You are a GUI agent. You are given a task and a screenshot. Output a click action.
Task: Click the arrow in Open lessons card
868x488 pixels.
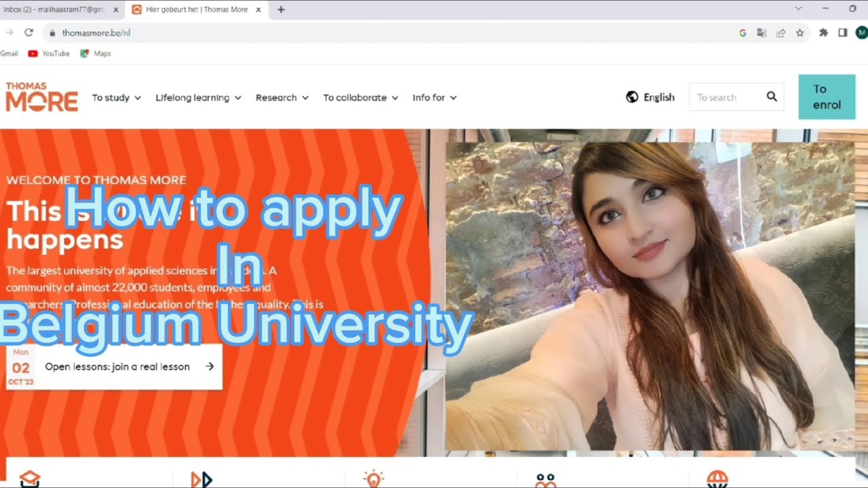tap(210, 366)
